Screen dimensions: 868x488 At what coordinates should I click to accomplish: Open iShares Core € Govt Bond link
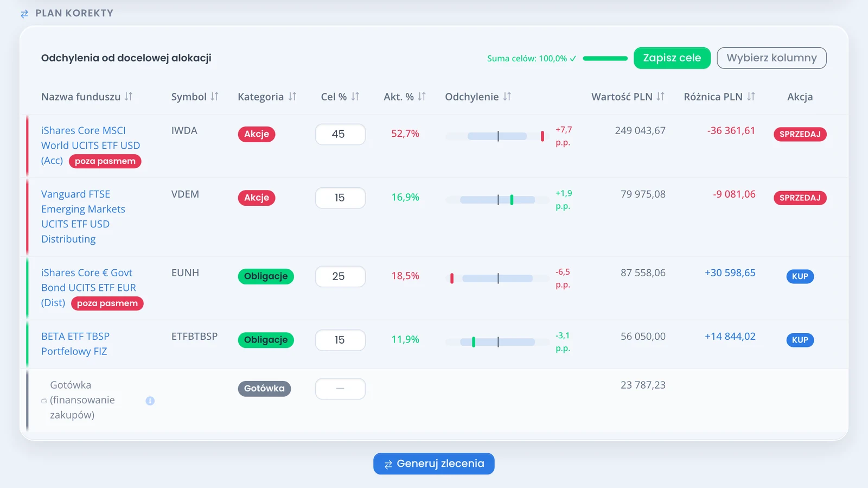pyautogui.click(x=88, y=288)
